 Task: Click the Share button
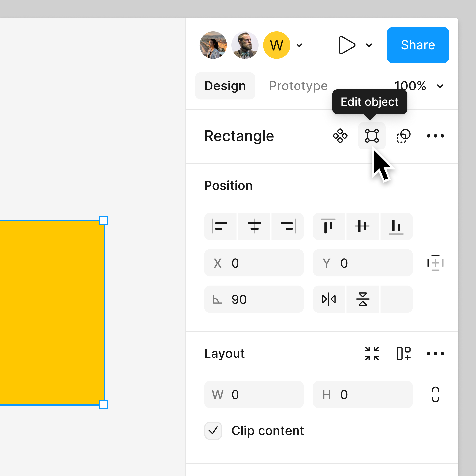coord(418,45)
